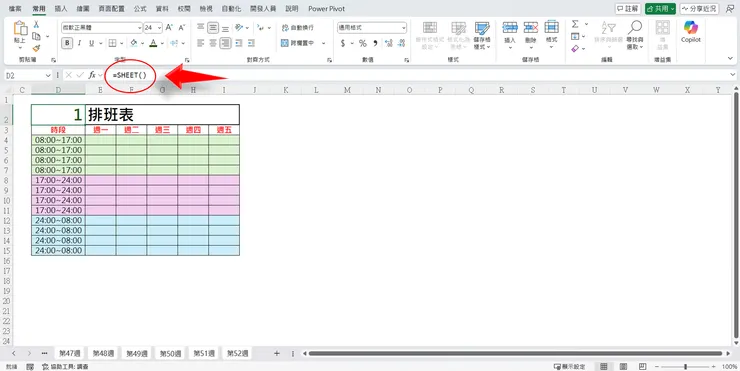Click the horizontal scrollbar
The image size is (740, 371).
click(x=516, y=353)
